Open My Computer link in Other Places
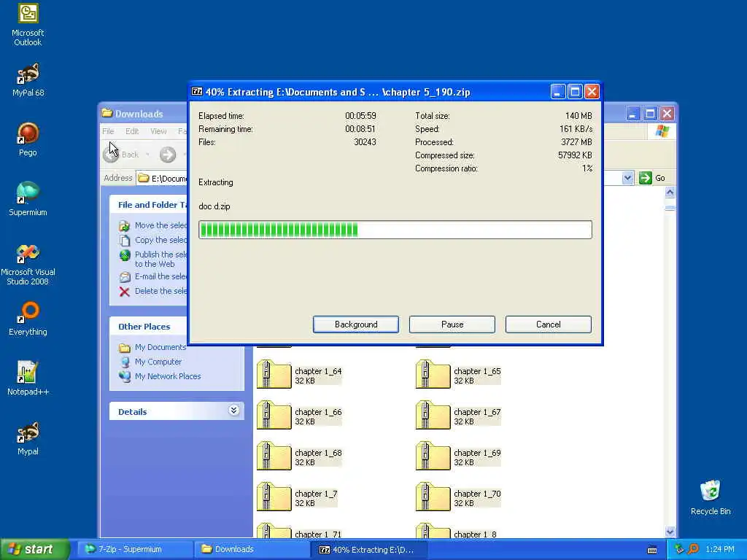Viewport: 747px width, 560px height. (x=158, y=362)
